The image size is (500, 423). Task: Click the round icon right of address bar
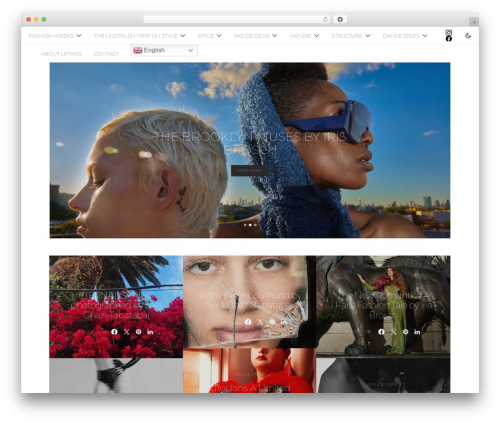[340, 20]
